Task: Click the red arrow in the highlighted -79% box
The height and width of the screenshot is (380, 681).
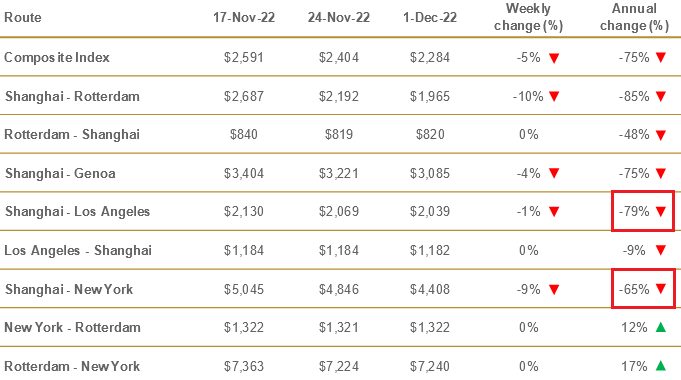Action: pos(661,211)
